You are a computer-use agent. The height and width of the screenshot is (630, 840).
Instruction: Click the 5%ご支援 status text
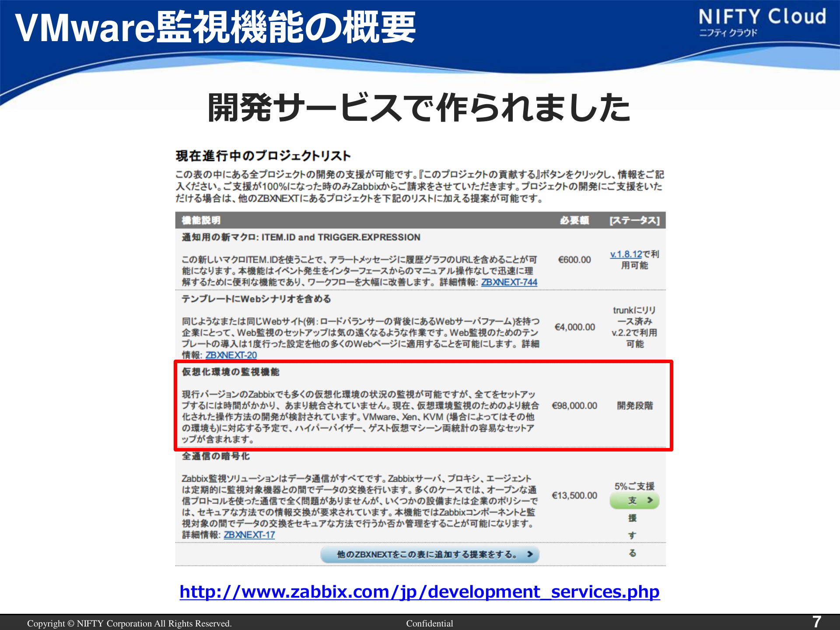[x=634, y=486]
